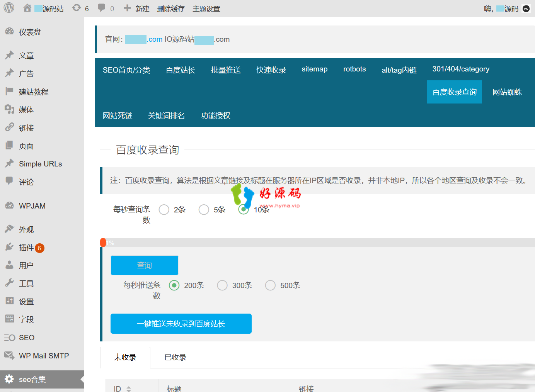Open the 功能授权 tab
This screenshot has width=535, height=392.
click(216, 115)
